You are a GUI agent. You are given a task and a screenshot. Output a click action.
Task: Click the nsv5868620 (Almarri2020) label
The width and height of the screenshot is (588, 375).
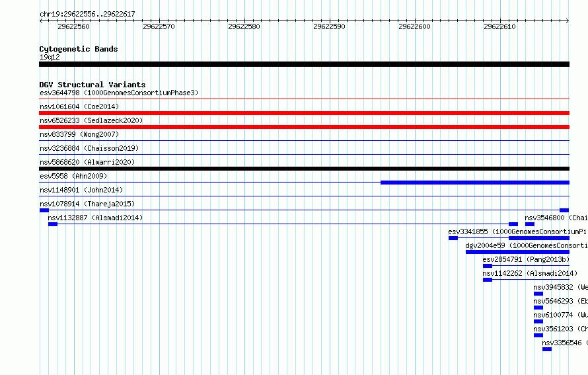[x=87, y=162]
